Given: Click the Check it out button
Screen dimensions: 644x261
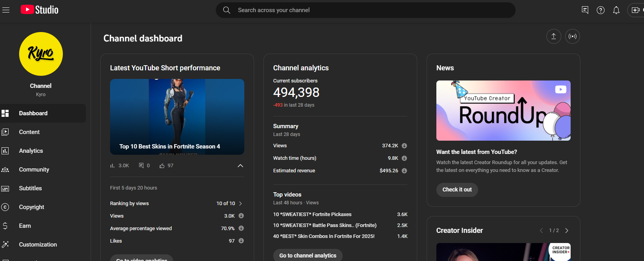Looking at the screenshot, I should tap(457, 190).
